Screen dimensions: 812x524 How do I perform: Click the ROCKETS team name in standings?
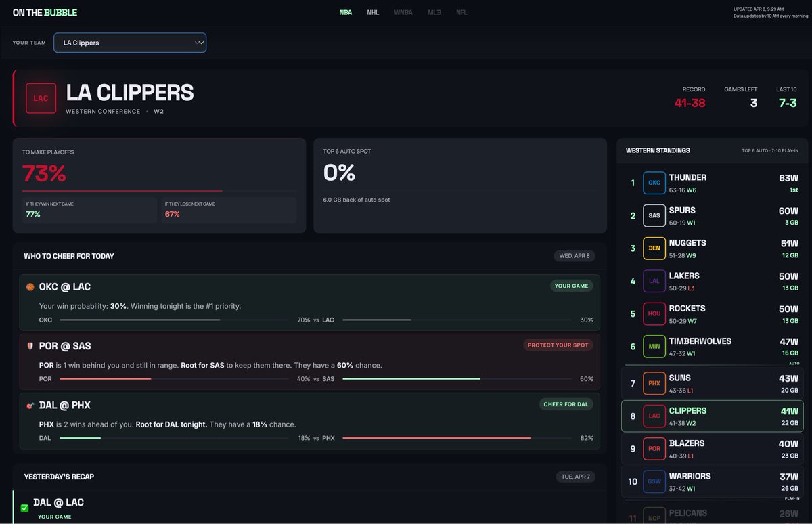[x=687, y=308]
